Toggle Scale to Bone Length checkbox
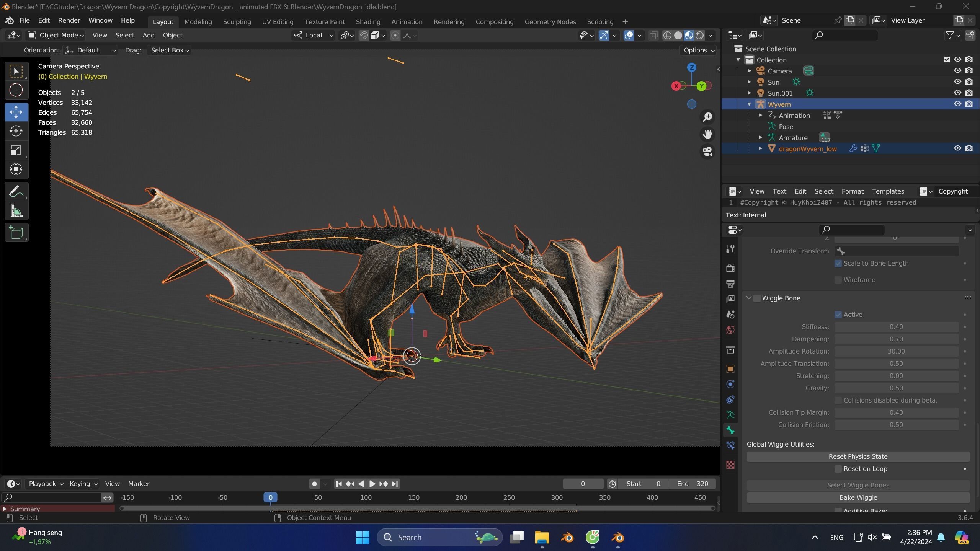980x551 pixels. pyautogui.click(x=838, y=263)
